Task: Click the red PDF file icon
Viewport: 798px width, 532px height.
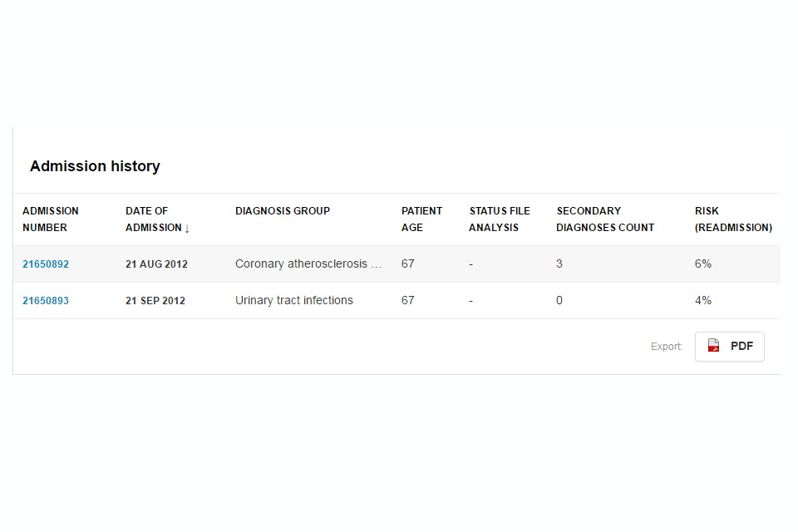Action: (x=713, y=346)
